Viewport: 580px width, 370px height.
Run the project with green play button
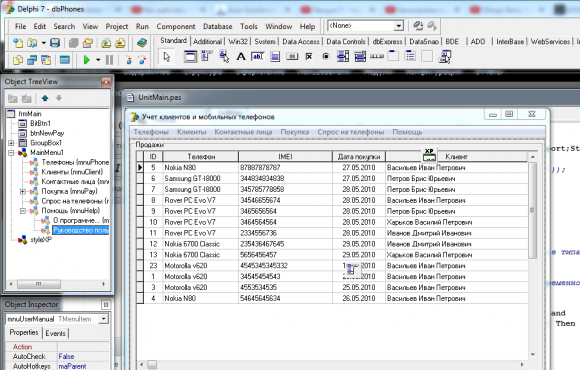87,60
